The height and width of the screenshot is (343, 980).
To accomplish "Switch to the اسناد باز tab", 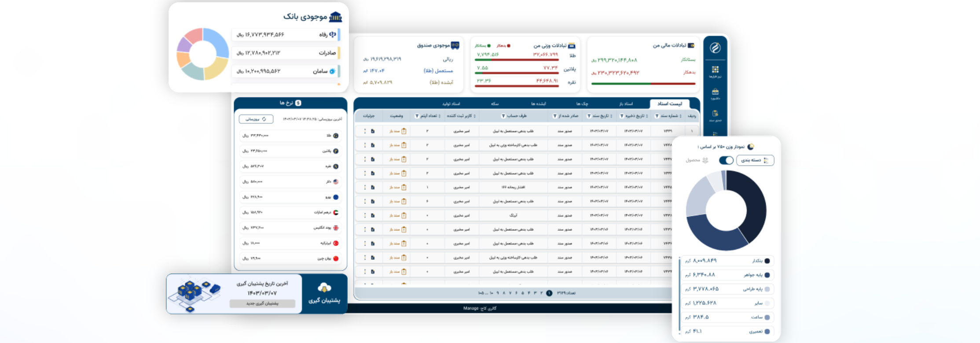I will coord(626,104).
